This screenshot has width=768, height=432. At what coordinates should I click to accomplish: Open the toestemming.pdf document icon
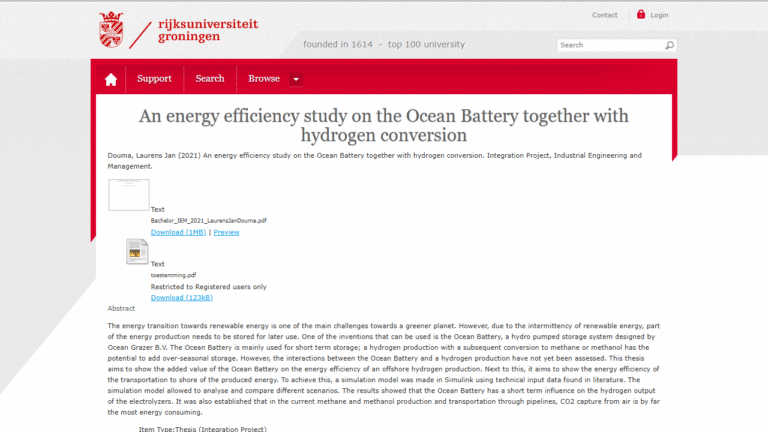pos(137,252)
